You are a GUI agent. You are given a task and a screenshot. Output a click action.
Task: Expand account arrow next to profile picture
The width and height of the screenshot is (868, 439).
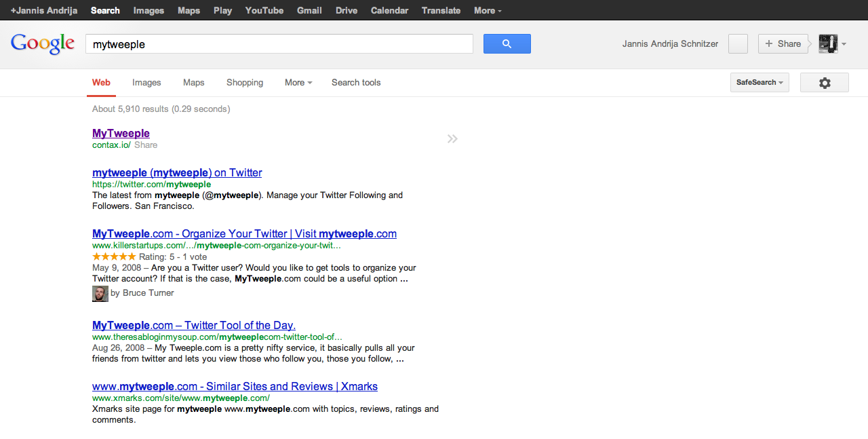(844, 44)
